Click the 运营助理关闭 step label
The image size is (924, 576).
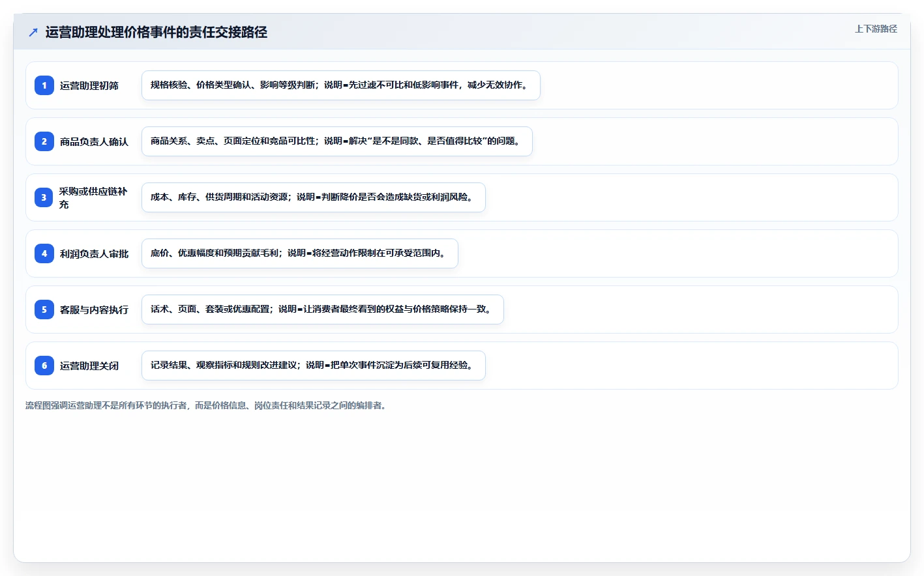(x=89, y=366)
